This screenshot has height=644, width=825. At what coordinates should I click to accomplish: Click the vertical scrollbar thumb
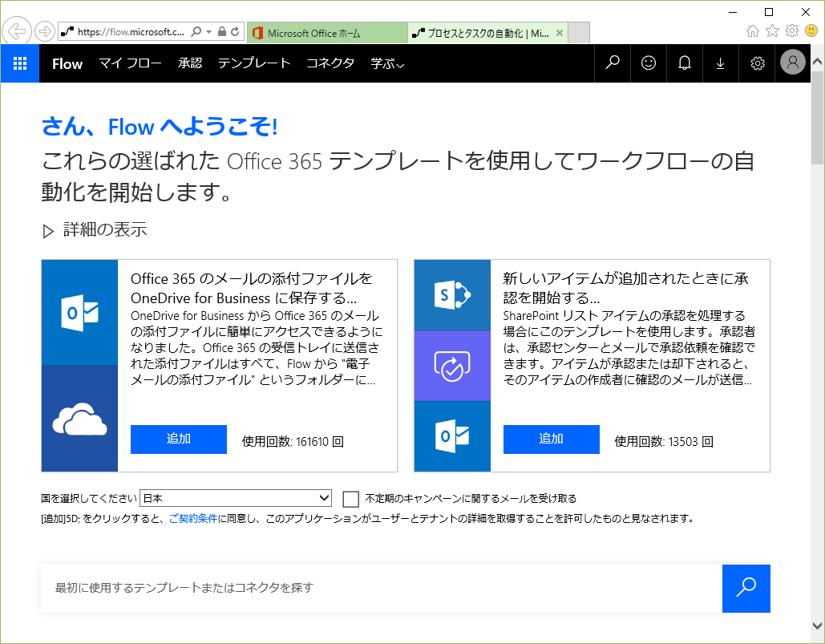coord(817,119)
